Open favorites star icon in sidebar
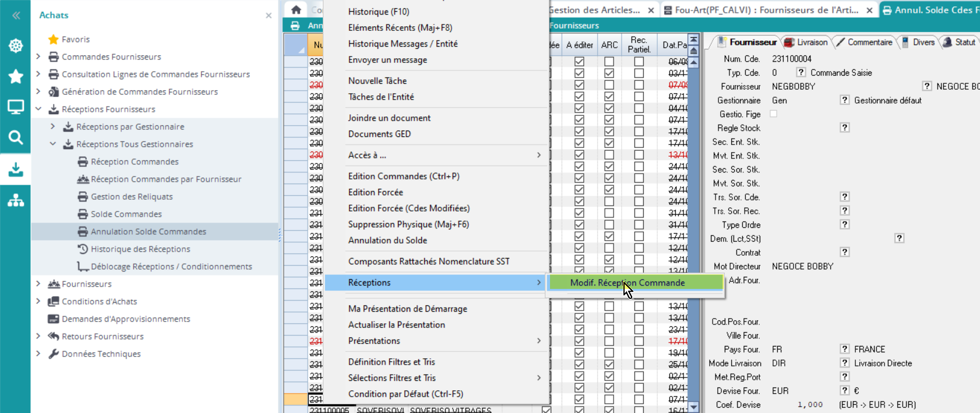The height and width of the screenshot is (413, 980). click(x=16, y=76)
